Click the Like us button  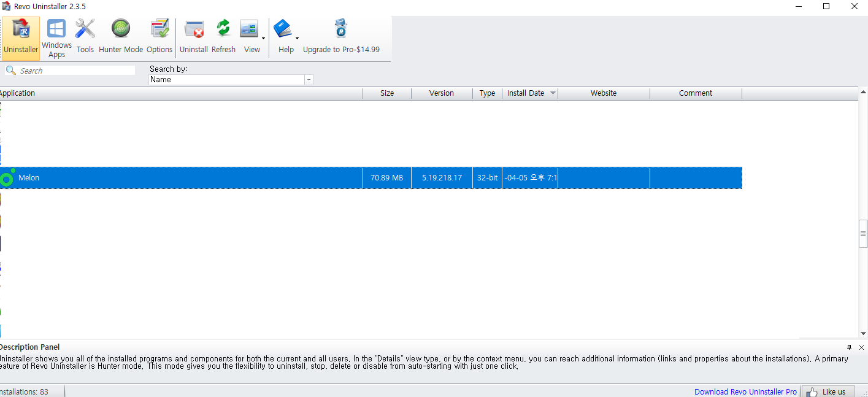(828, 391)
